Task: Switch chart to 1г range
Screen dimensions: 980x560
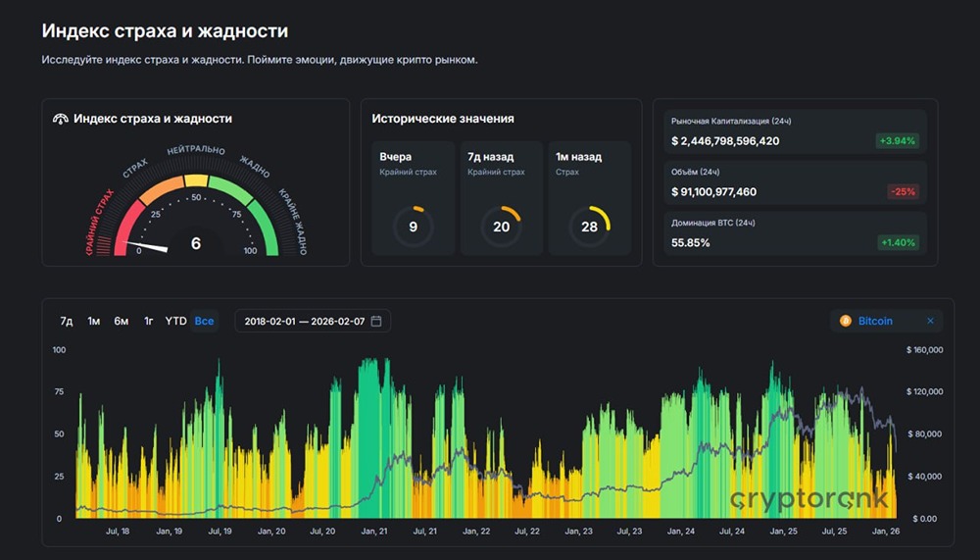Action: click(x=149, y=321)
